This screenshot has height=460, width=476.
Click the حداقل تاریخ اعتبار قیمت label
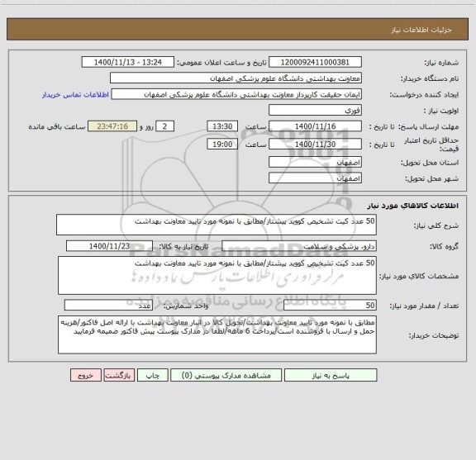click(x=431, y=145)
